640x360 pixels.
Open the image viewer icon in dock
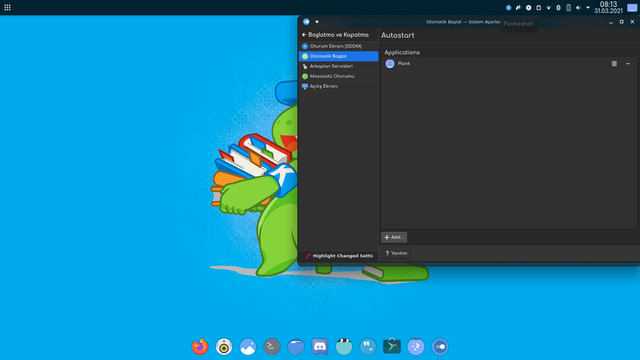248,347
